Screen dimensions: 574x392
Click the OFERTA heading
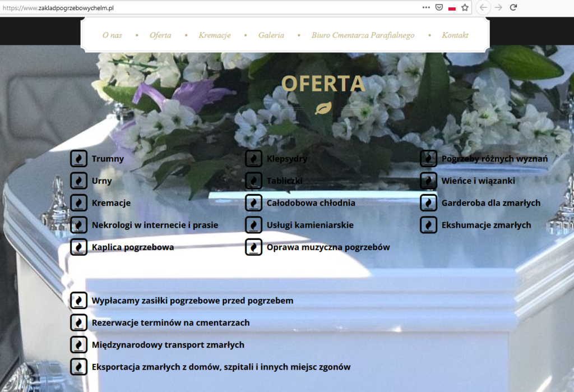click(323, 84)
